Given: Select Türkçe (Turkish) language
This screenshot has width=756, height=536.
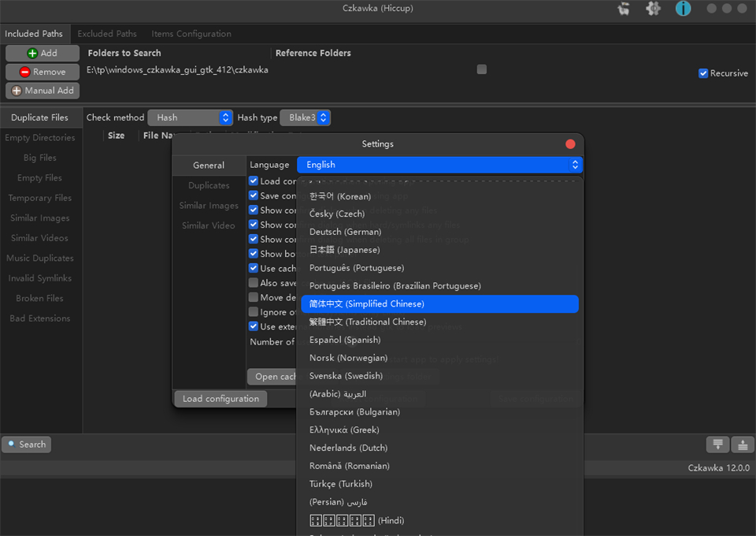Looking at the screenshot, I should tap(439, 484).
